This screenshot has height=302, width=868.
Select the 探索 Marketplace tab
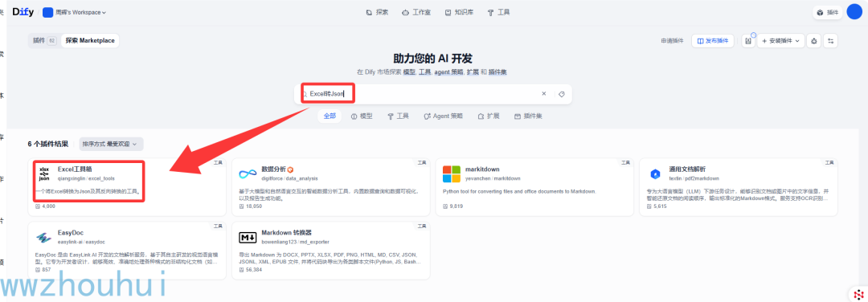90,40
